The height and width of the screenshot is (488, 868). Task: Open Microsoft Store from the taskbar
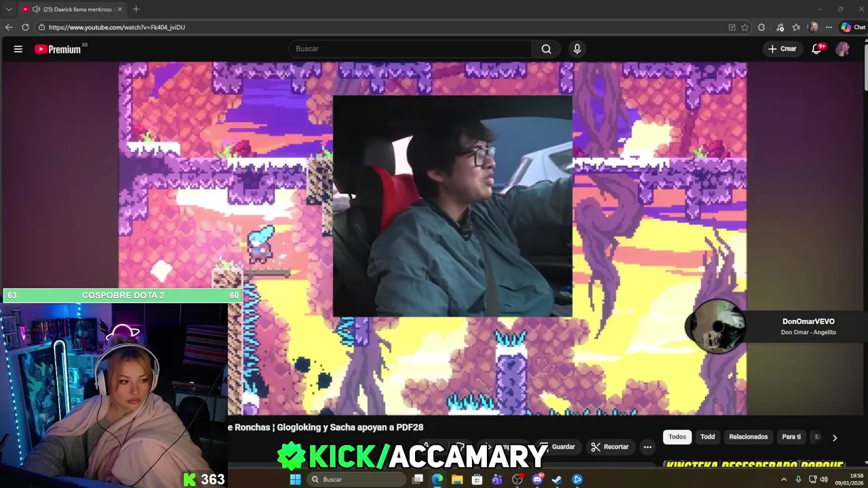coord(477,479)
